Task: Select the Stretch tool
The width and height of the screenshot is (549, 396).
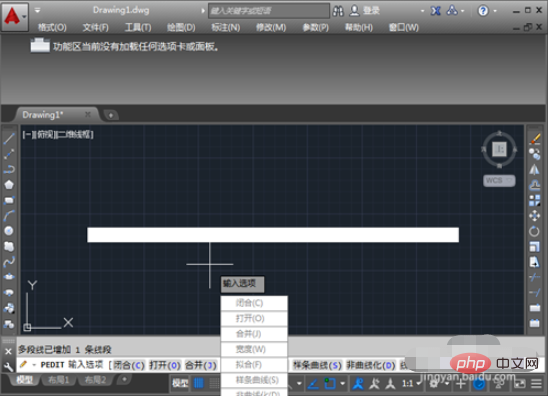Action: (x=535, y=262)
